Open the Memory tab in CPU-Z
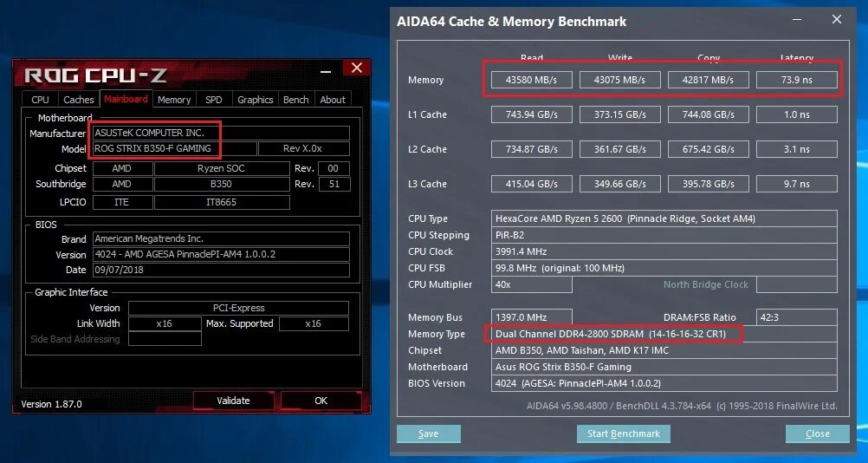Screen dimensions: 868x463 [174, 100]
